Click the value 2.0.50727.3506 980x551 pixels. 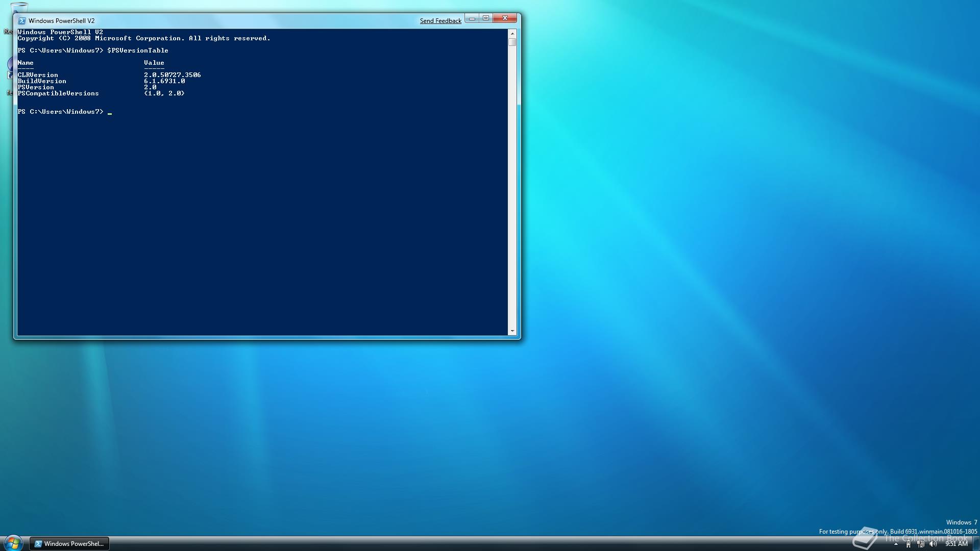(173, 75)
